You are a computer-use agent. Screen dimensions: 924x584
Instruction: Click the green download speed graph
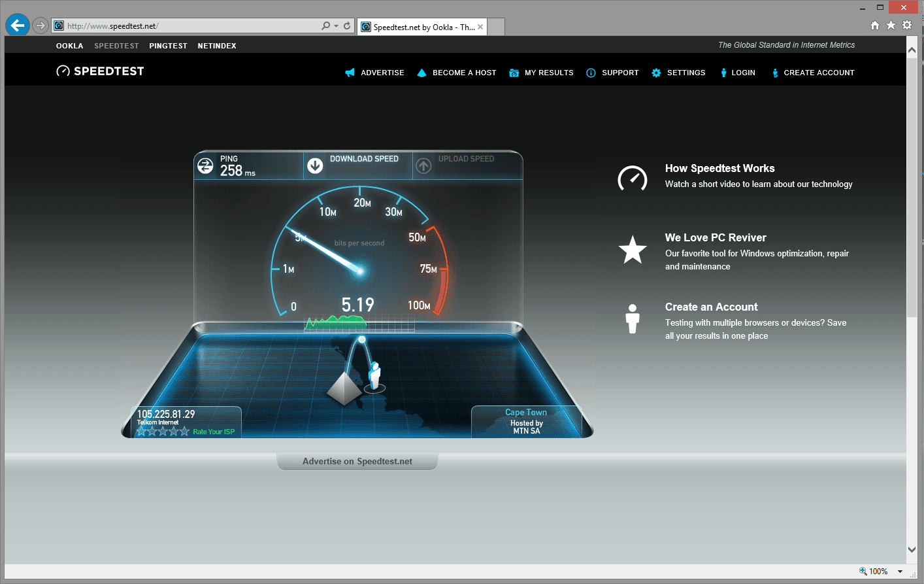[335, 322]
